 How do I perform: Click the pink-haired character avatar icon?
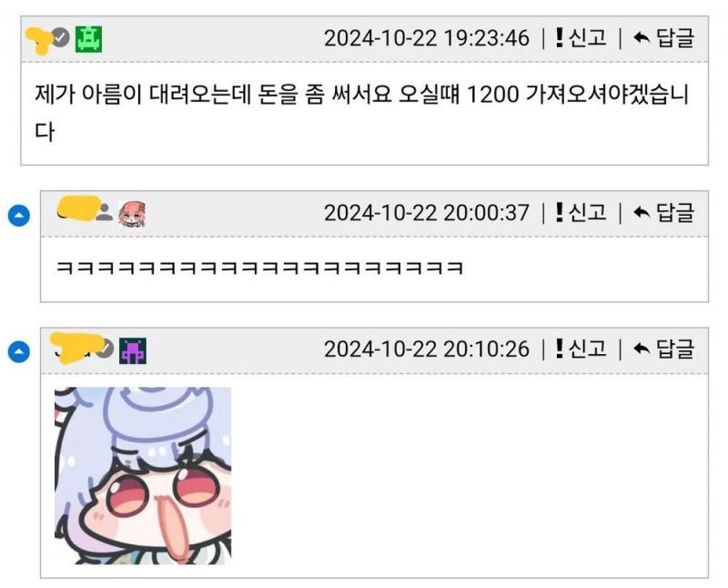131,214
